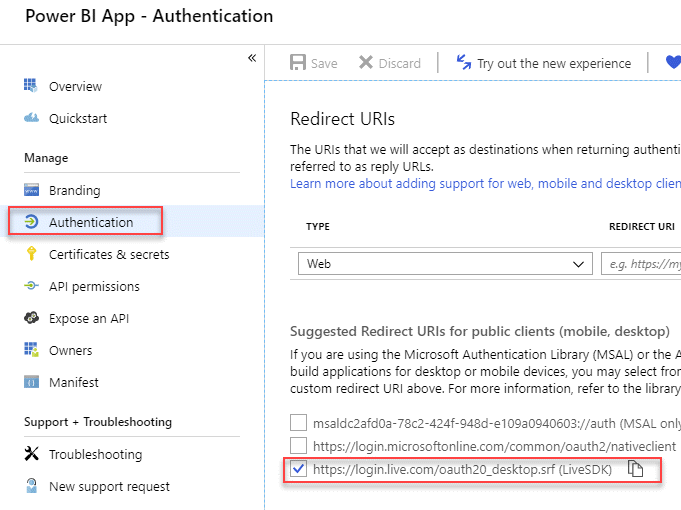Click the blue heart feedback icon
Viewport: 681px width, 510px height.
click(673, 62)
